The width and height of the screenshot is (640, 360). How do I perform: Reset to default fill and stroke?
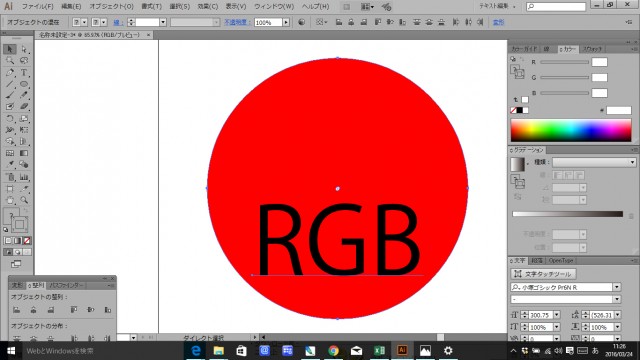pyautogui.click(x=6, y=230)
